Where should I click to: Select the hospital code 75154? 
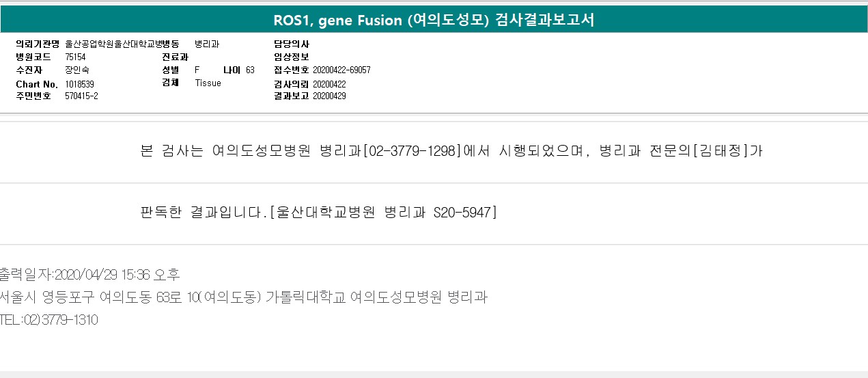(75, 57)
